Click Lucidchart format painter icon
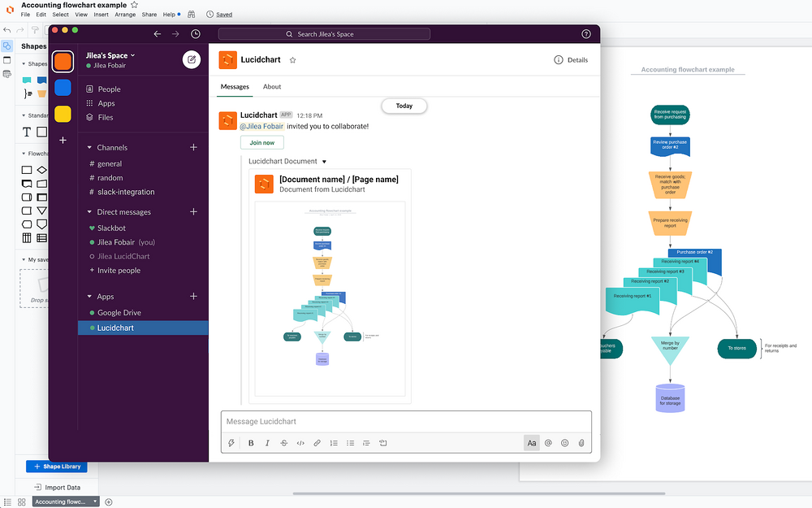Screen dimensions: 812x508 35,30
